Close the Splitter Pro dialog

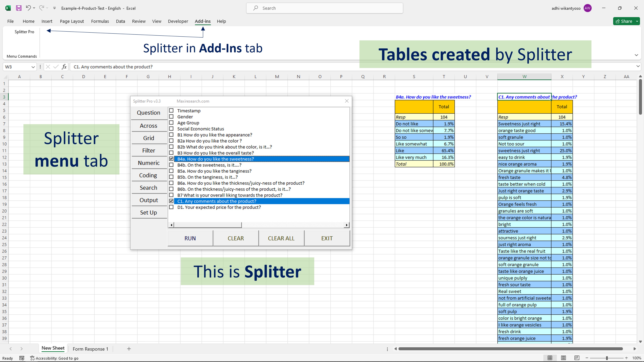coord(347,101)
